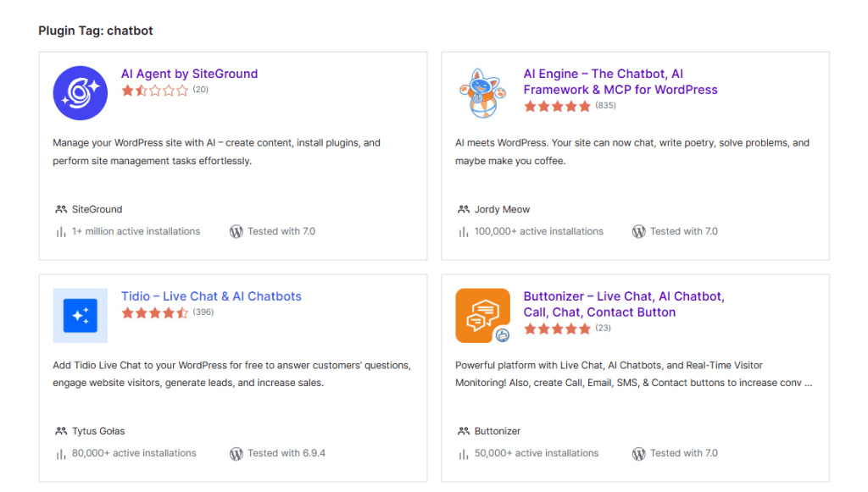The height and width of the screenshot is (492, 868).
Task: Click the 50,000+ active installations text
Action: pos(537,453)
